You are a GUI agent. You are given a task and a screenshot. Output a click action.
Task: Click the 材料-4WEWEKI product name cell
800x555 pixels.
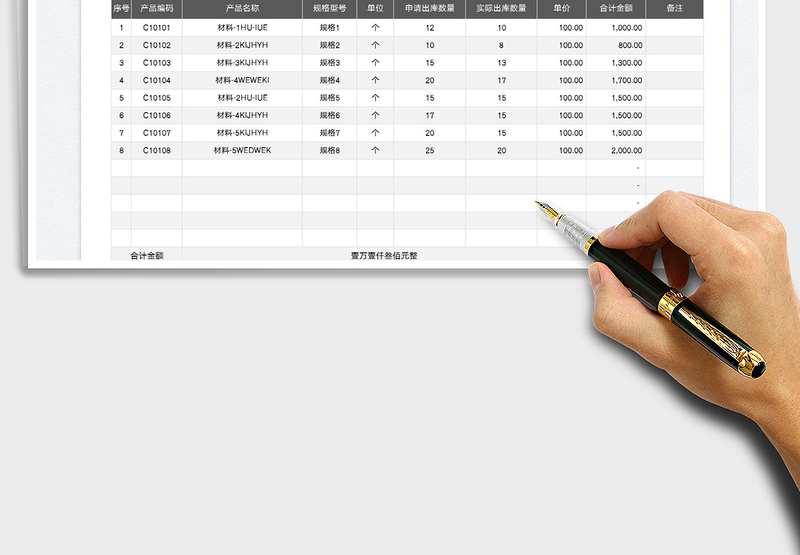[x=242, y=80]
